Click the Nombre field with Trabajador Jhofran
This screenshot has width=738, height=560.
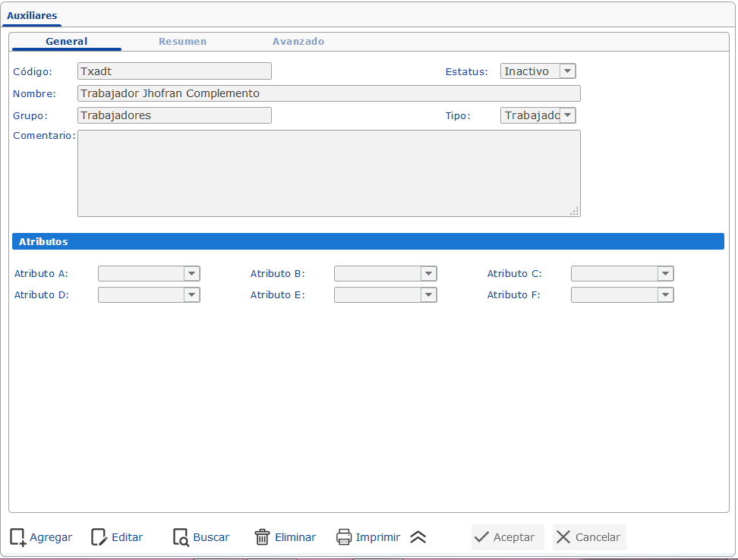click(x=329, y=93)
